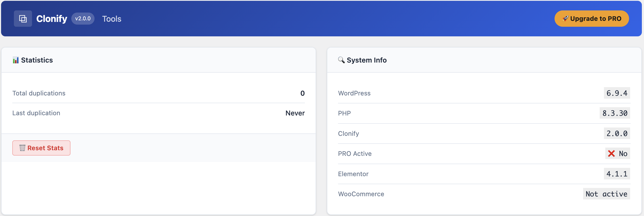Click the v2.0.0 version badge
644x216 pixels.
point(83,19)
